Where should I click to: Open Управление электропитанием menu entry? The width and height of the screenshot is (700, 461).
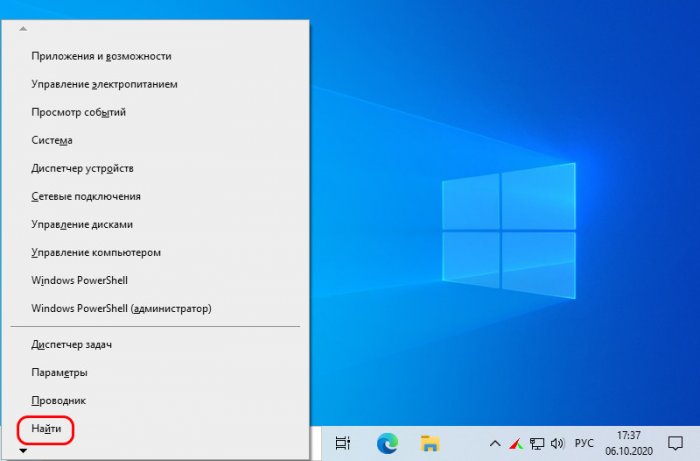155,84
